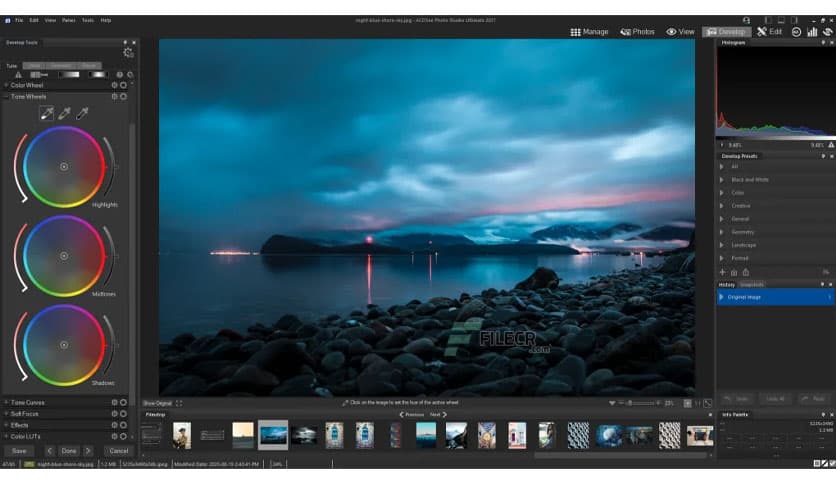Expand Landscape presets category
Screen dimensions: 836x484
pos(722,245)
